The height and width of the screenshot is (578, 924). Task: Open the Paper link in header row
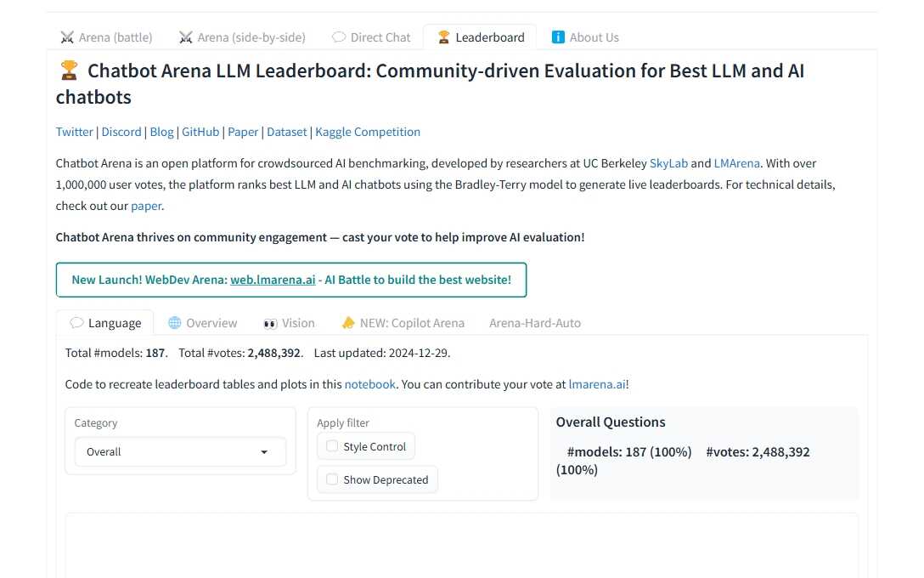pyautogui.click(x=243, y=132)
